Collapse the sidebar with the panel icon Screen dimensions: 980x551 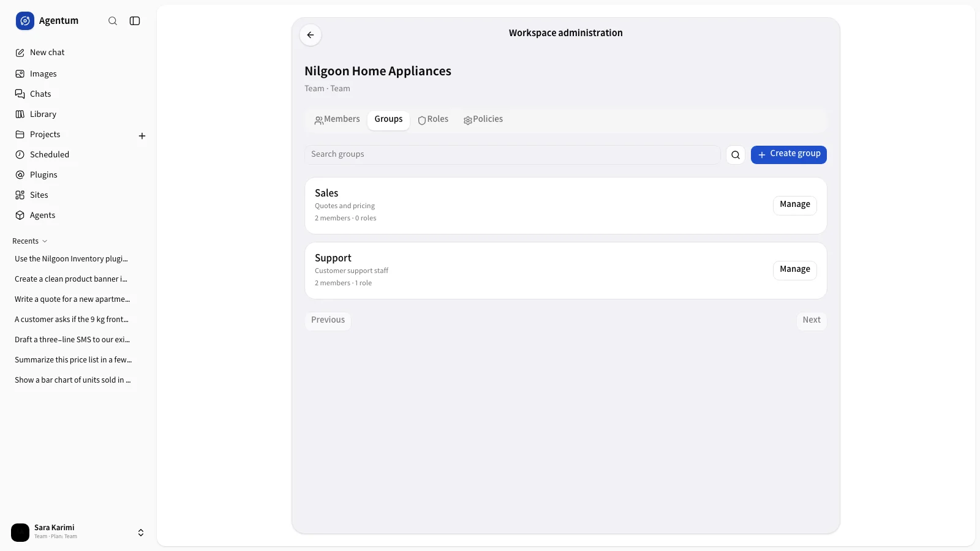point(135,21)
